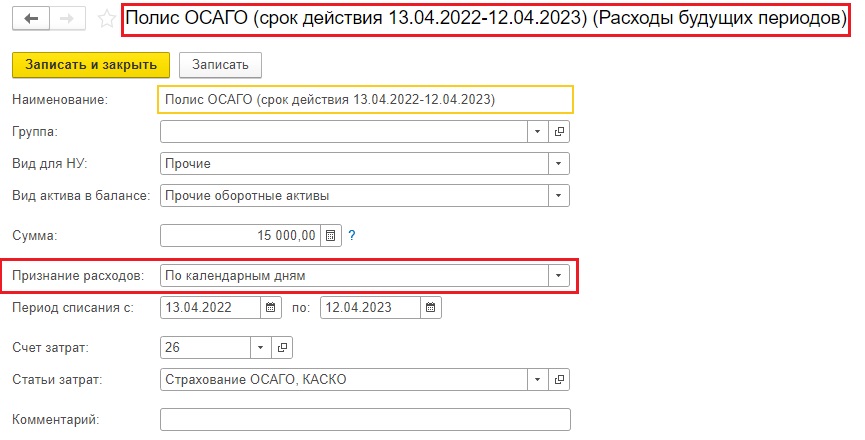Open the Статьи затрат item with the open icon
Image resolution: width=865 pixels, height=440 pixels.
tap(559, 379)
